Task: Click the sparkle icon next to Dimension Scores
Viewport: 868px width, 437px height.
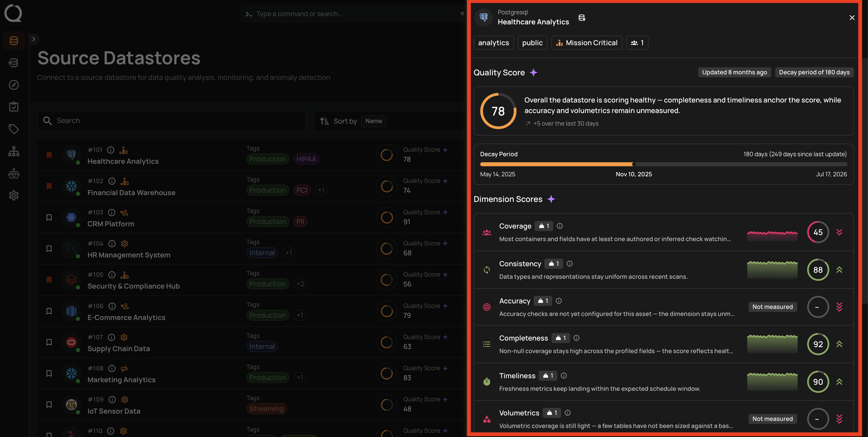Action: [x=551, y=199]
